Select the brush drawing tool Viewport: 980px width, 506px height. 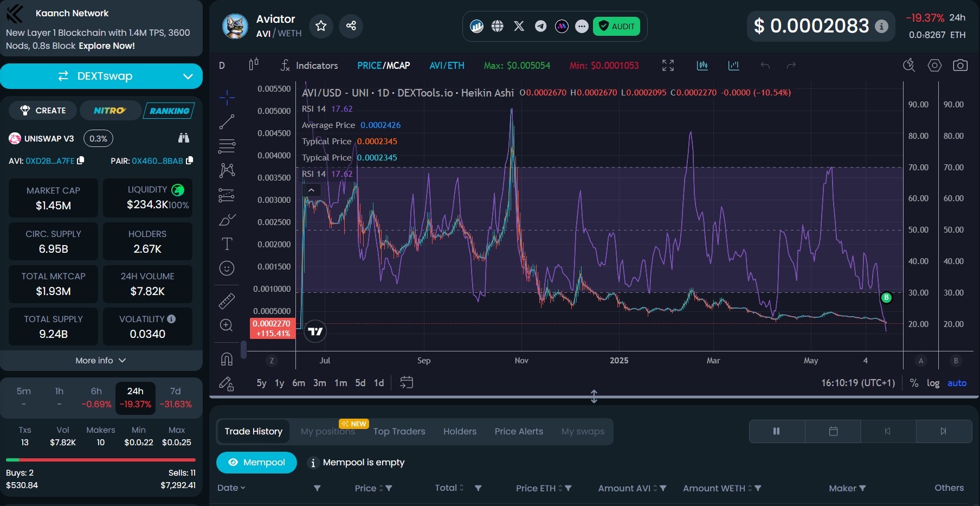[x=227, y=220]
